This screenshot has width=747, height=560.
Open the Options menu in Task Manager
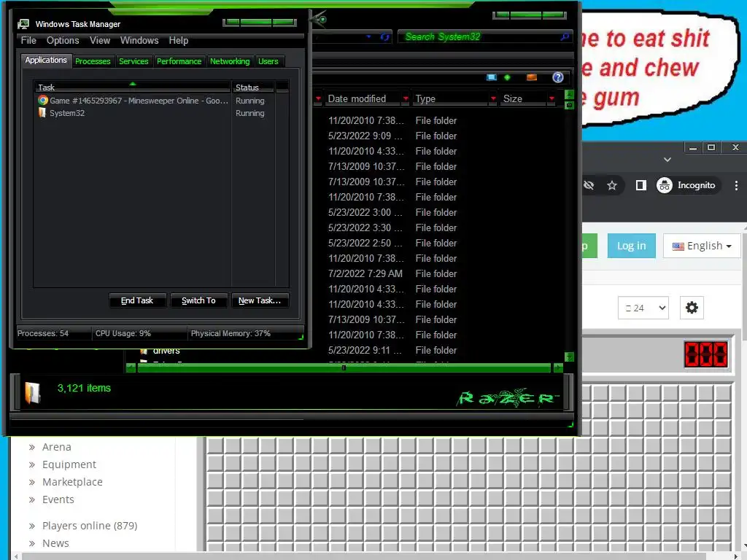63,41
